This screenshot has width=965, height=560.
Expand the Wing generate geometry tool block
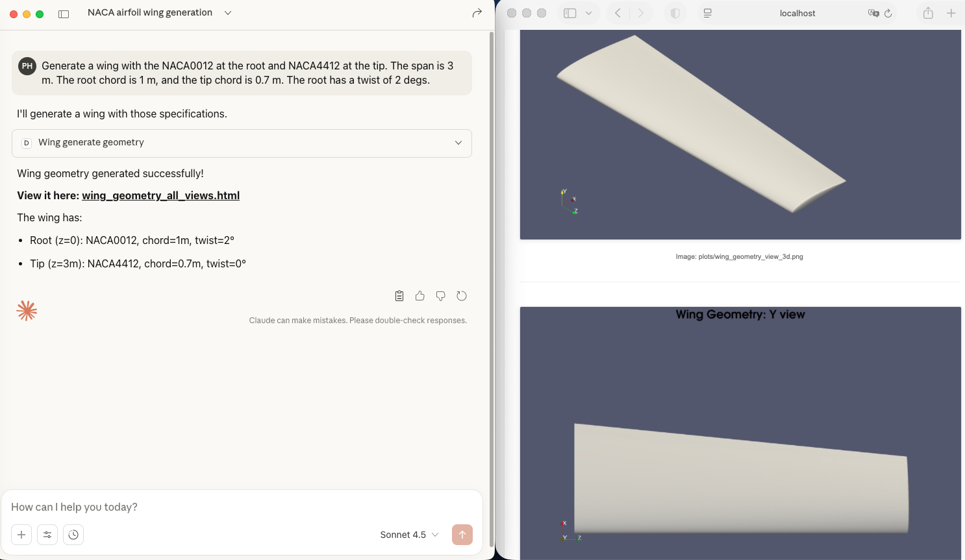click(458, 143)
